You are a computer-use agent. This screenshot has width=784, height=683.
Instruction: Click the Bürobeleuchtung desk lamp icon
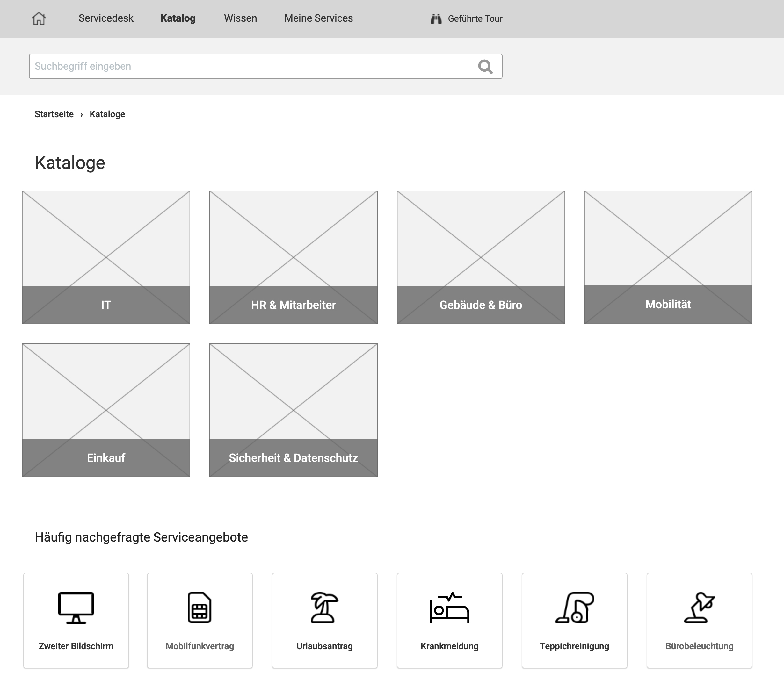[699, 606]
